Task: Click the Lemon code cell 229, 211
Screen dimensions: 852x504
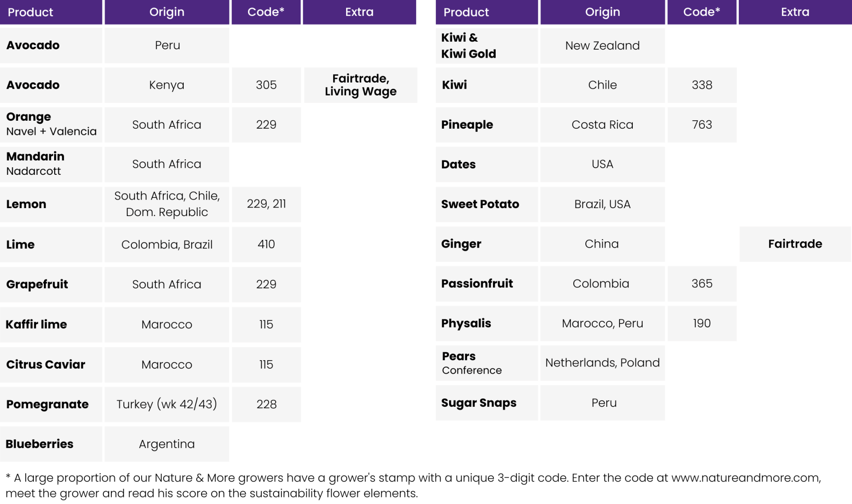Action: click(266, 204)
